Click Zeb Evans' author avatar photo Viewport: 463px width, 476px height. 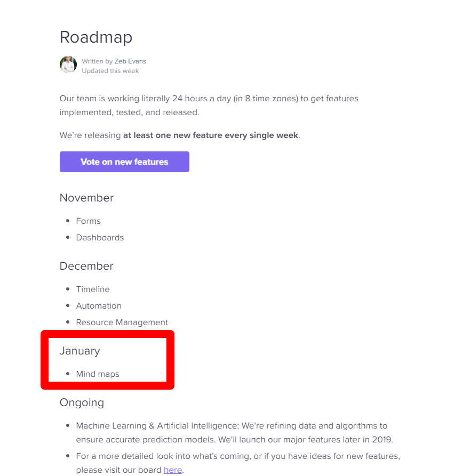click(68, 64)
